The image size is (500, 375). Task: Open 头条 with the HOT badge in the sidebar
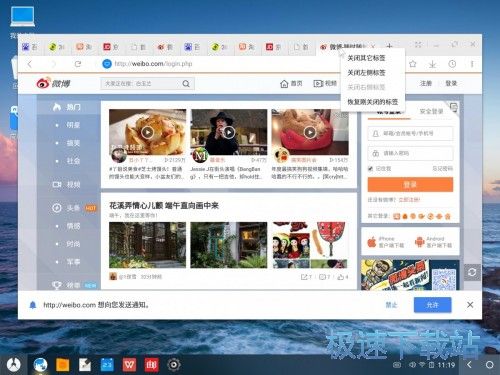tap(74, 208)
